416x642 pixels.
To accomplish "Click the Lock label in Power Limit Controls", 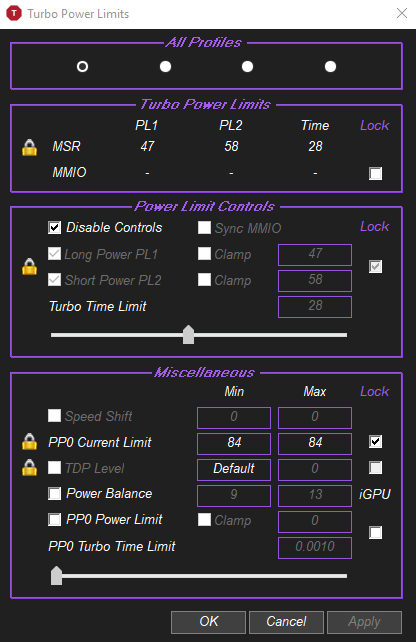I will (x=374, y=226).
